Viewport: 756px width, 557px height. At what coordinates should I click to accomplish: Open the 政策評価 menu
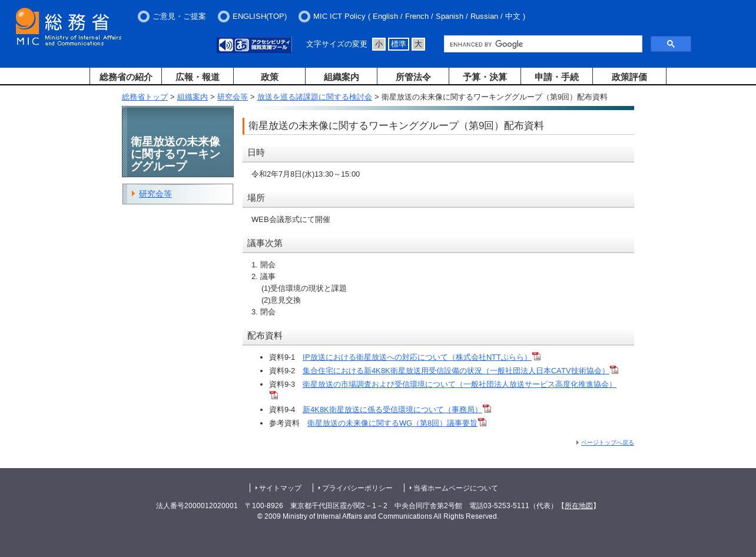(629, 77)
